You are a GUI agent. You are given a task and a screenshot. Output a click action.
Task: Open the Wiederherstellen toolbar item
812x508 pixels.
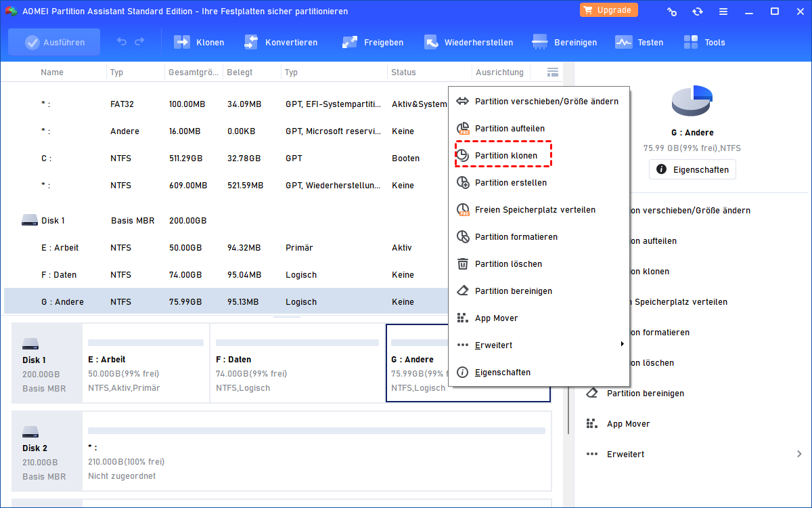[x=468, y=42]
